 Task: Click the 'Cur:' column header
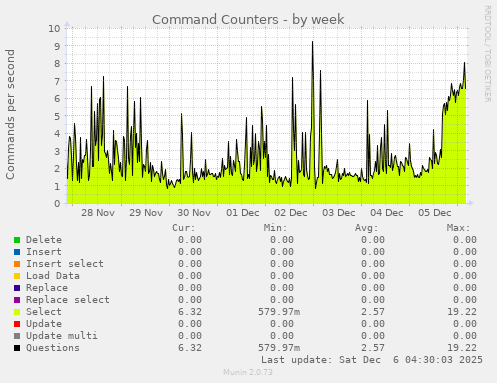184,228
